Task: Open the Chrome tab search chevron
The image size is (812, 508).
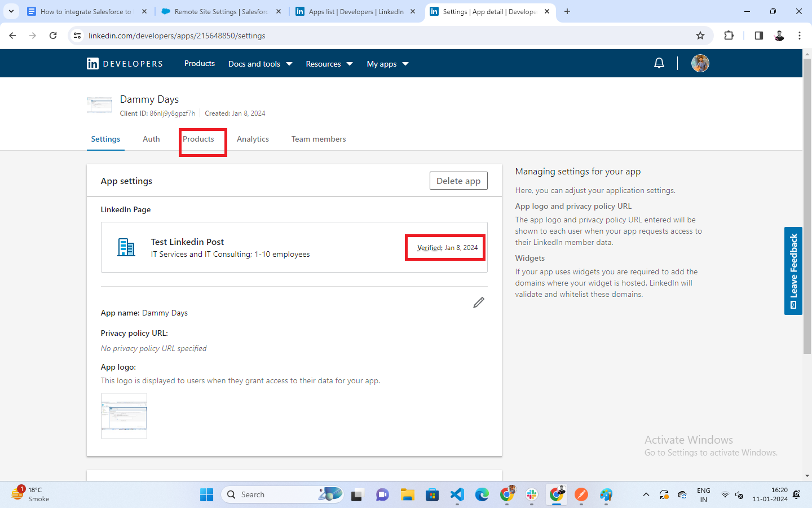Action: coord(11,11)
